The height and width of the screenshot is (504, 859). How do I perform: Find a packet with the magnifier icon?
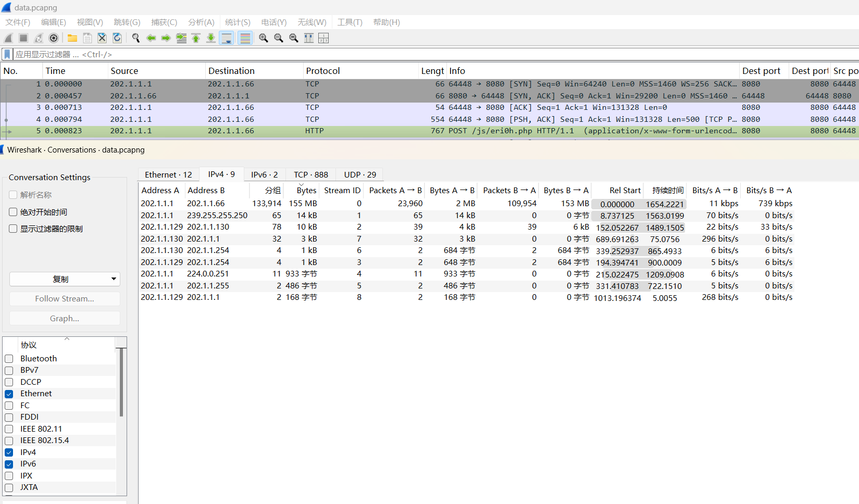(136, 38)
